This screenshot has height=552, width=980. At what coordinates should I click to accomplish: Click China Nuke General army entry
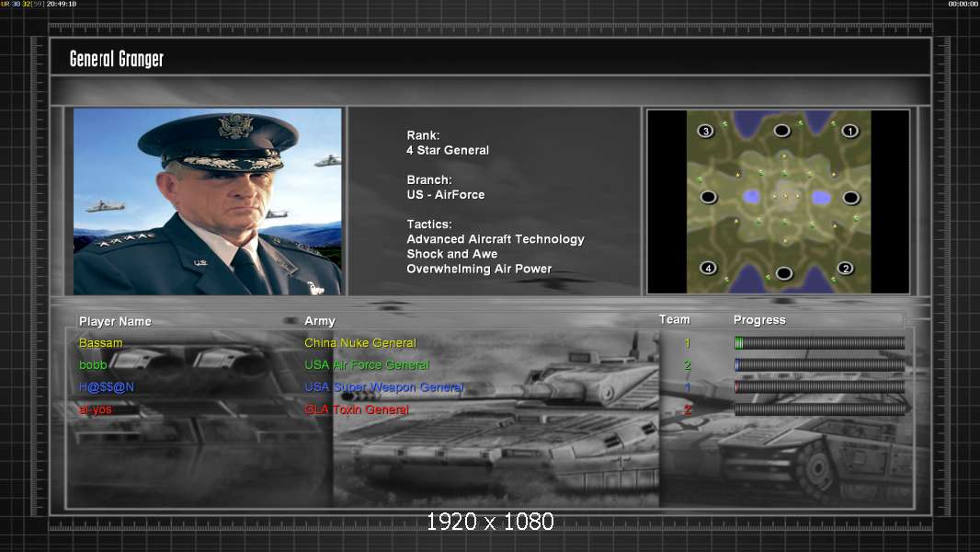point(360,342)
